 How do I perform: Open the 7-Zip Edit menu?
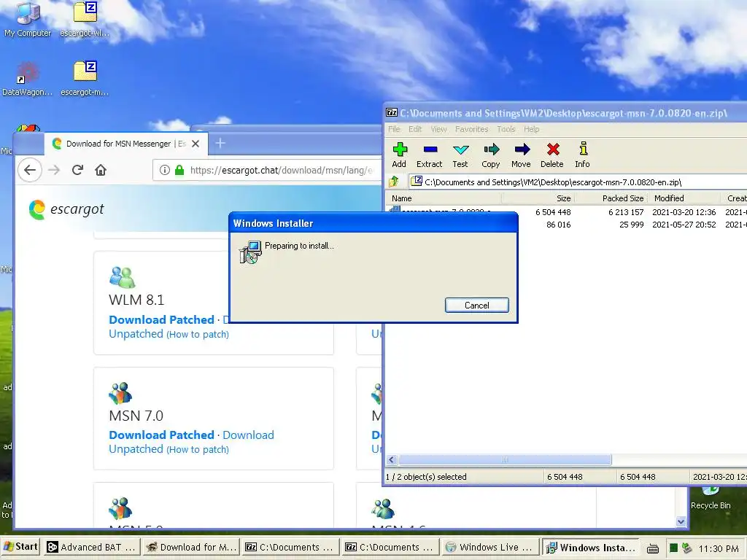(415, 129)
